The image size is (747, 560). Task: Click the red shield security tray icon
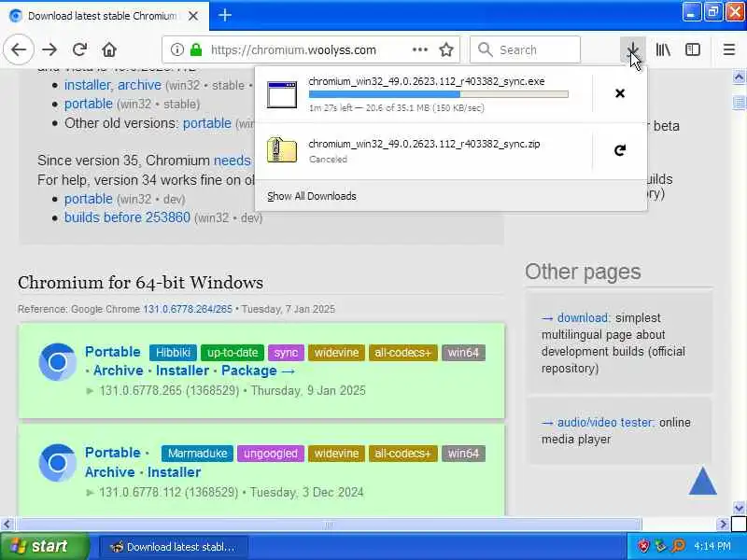643,546
